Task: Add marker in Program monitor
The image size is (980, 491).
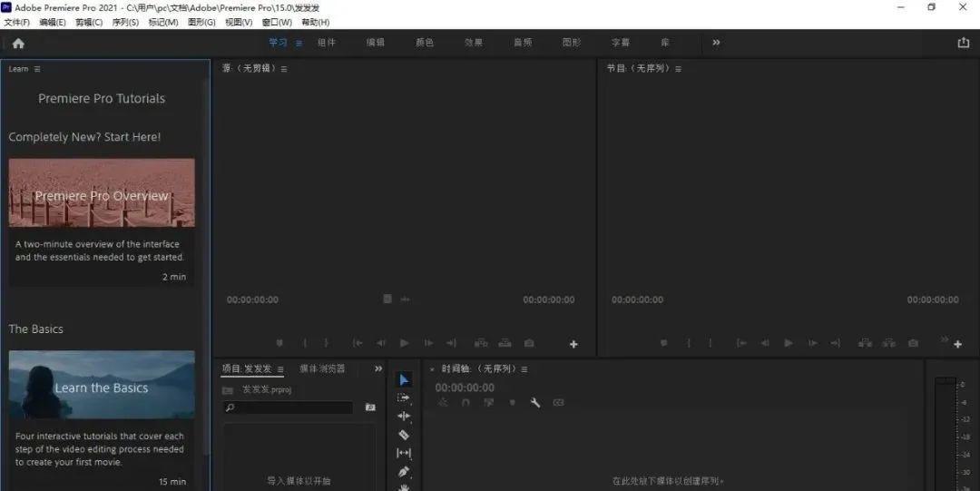Action: pos(663,343)
